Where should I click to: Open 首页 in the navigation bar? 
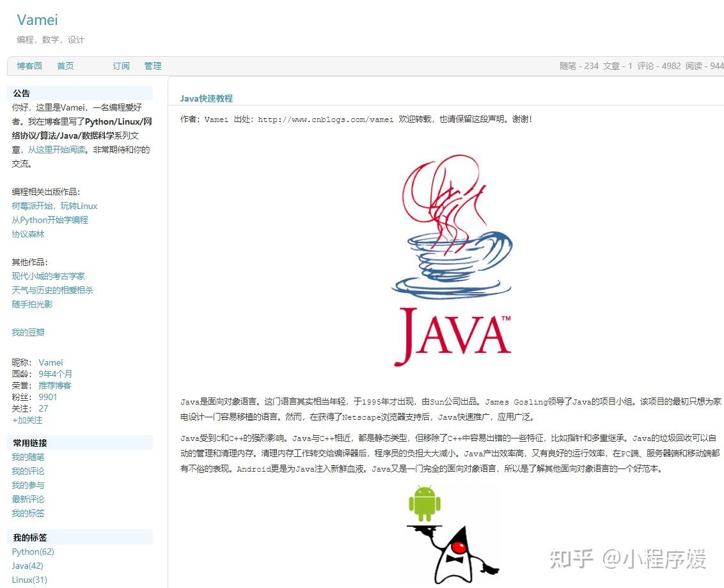tap(65, 66)
